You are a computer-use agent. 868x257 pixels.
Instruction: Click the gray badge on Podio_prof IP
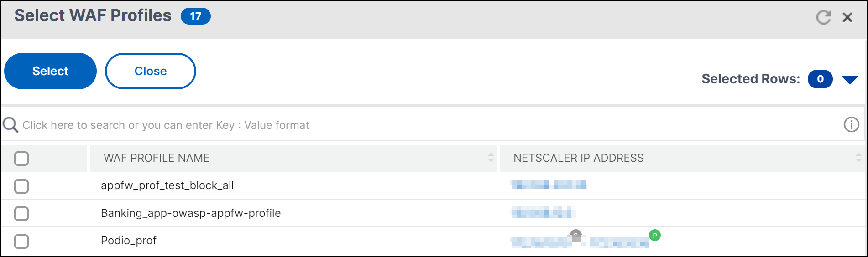[x=576, y=235]
